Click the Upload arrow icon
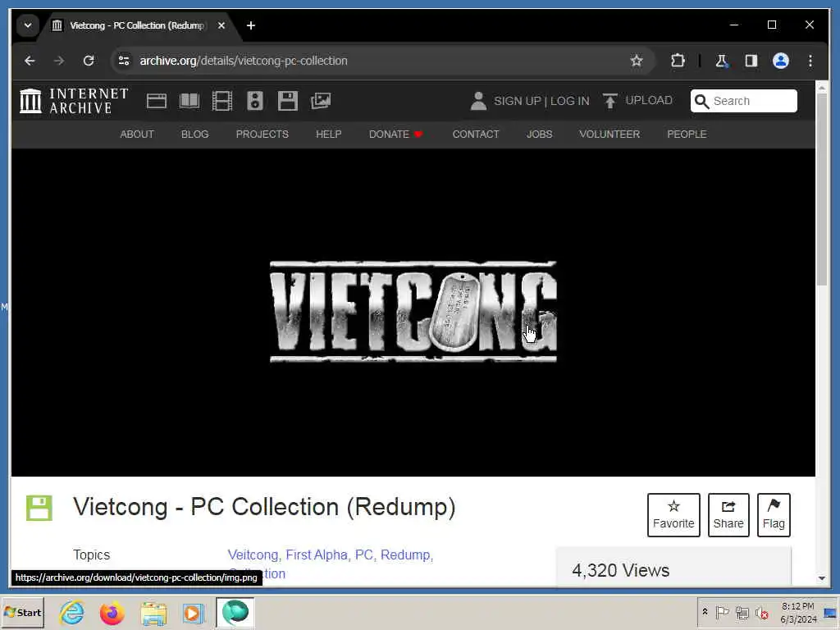 click(x=609, y=101)
